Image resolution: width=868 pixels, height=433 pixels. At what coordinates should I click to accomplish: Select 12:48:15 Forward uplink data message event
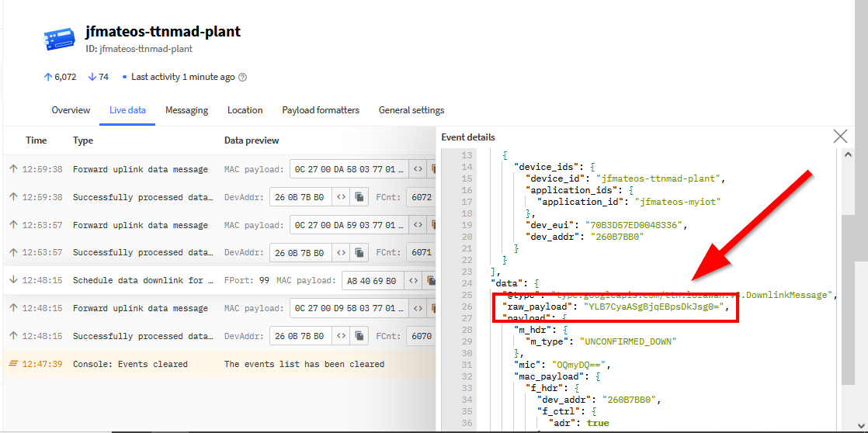(219, 308)
